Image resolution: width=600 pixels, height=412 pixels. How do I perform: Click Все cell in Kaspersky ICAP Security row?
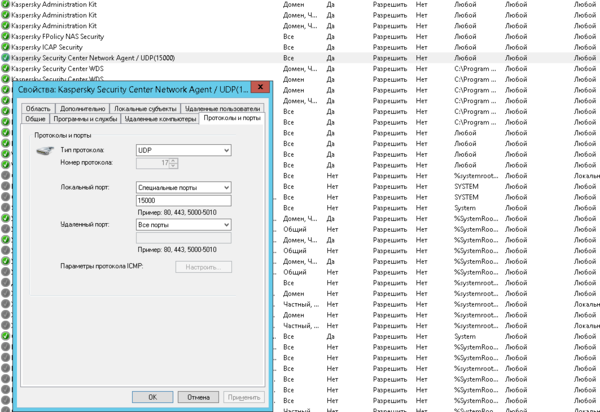[x=289, y=47]
